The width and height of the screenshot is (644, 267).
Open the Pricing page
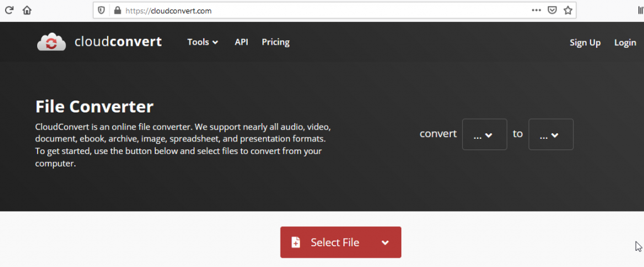[275, 42]
